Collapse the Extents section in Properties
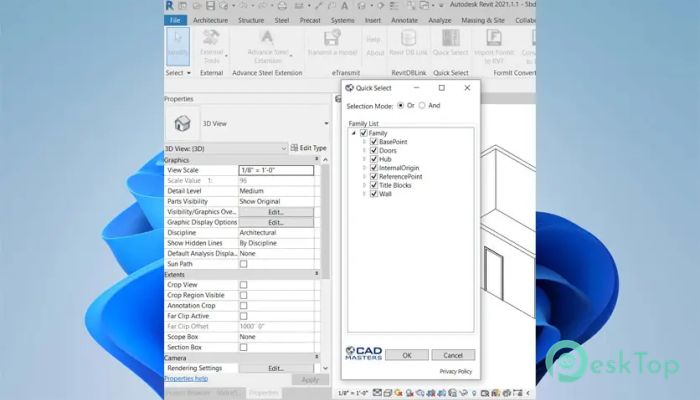 (317, 274)
